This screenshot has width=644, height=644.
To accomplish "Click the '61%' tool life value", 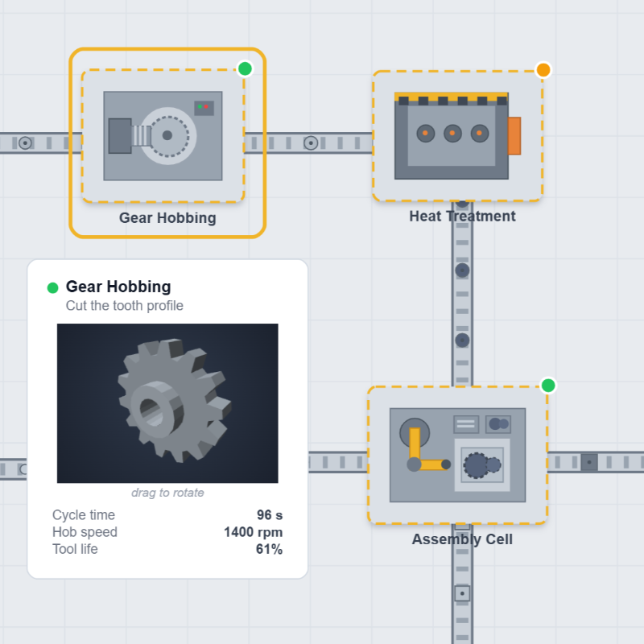I will pos(269,549).
